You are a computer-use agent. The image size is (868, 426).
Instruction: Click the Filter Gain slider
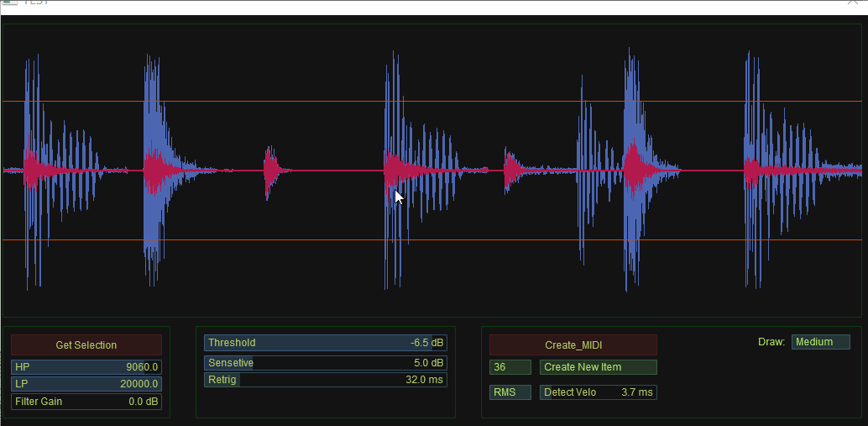(x=86, y=402)
